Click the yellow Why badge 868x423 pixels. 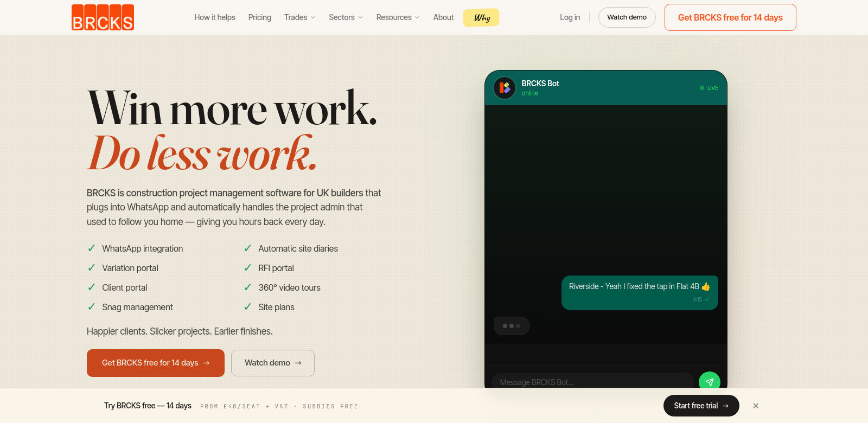point(481,17)
